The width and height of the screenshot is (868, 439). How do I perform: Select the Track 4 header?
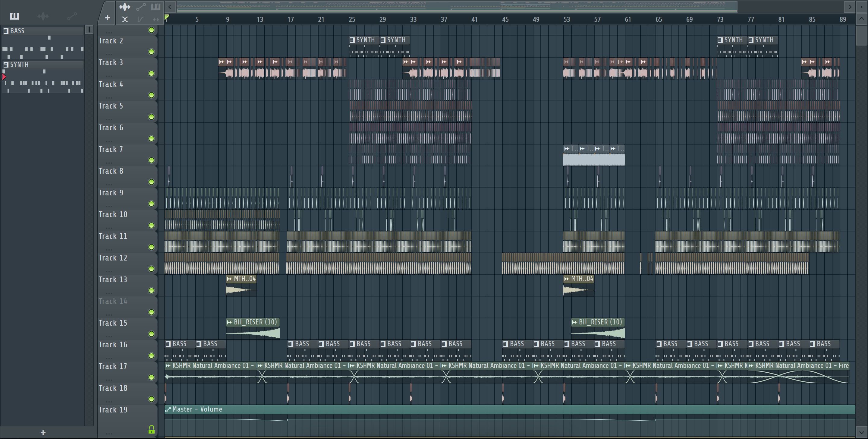point(127,90)
